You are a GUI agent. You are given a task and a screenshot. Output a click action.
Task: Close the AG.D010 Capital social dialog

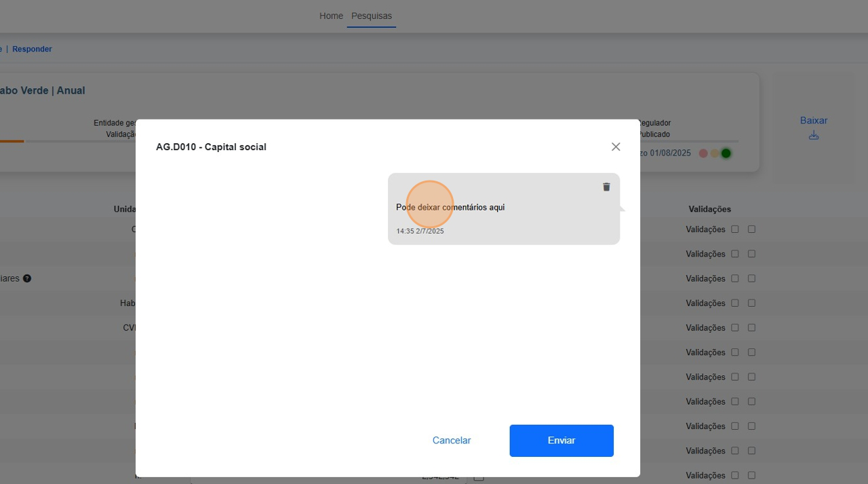point(616,146)
